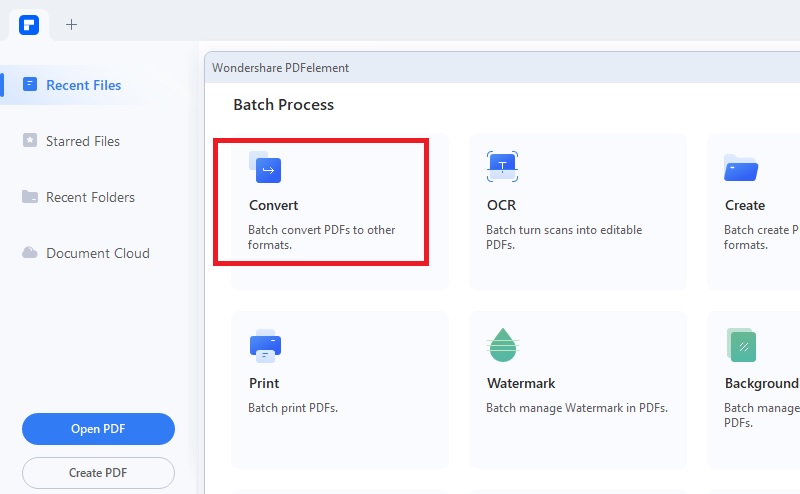
Task: Click the Background batch icon
Action: 741,345
